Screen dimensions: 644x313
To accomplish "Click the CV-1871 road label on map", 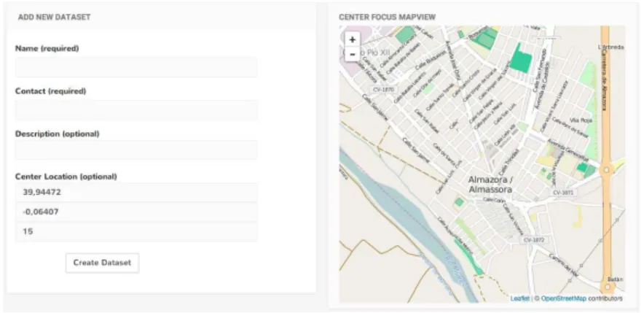I will pos(562,193).
